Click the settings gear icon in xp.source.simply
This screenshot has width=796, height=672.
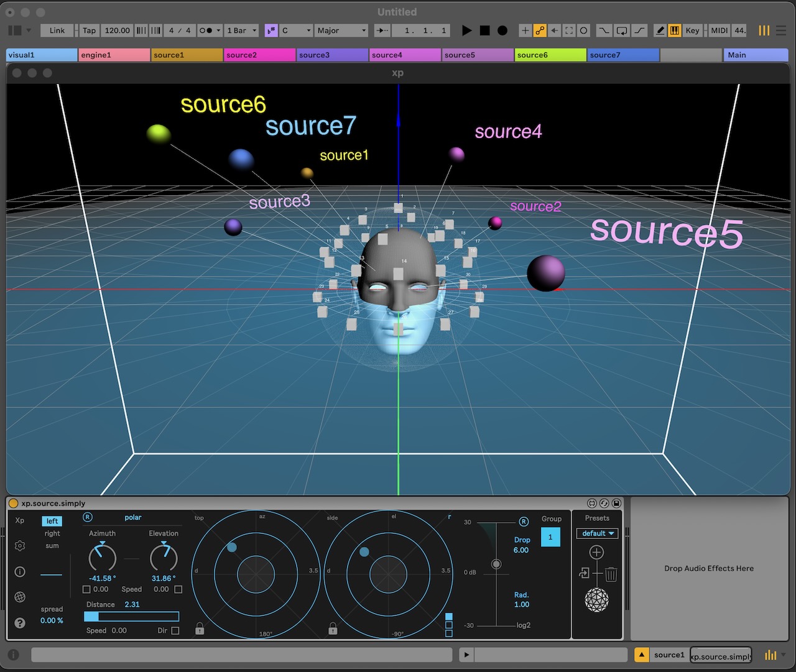tap(20, 546)
